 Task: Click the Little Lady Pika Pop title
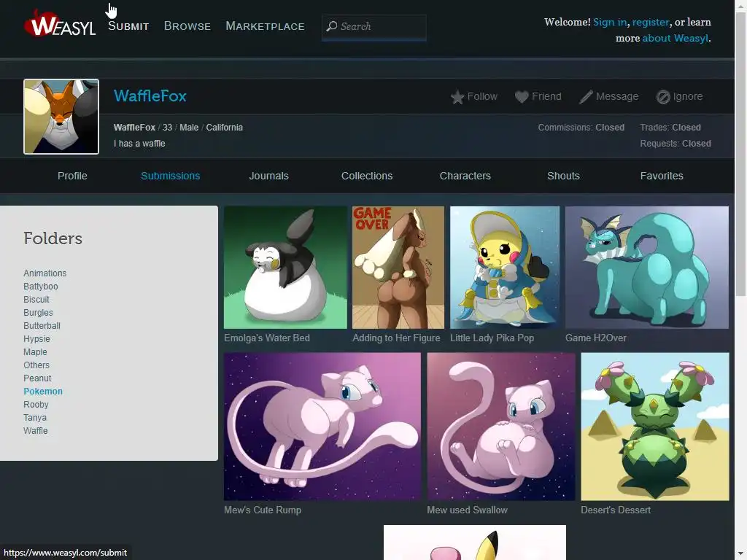[x=492, y=338]
